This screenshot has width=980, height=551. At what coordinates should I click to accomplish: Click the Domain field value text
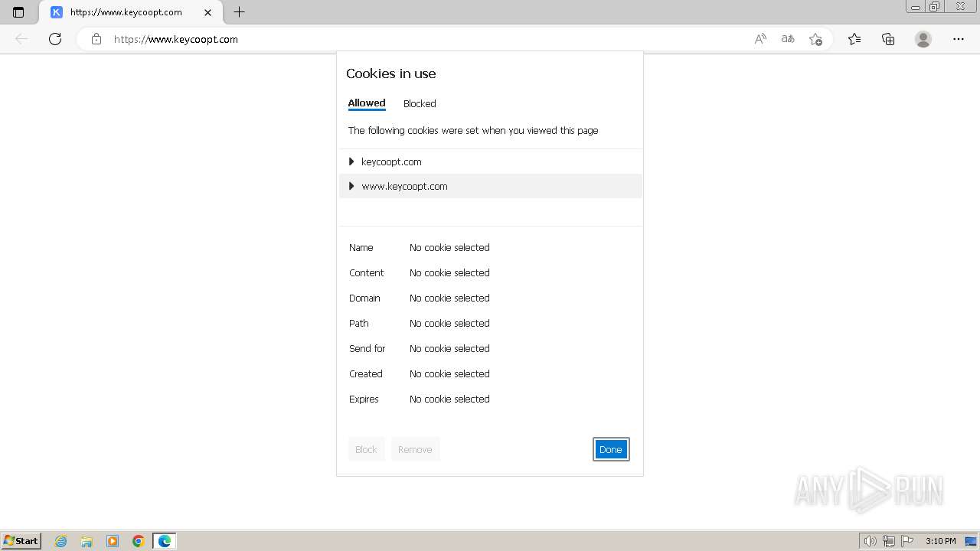(x=449, y=298)
